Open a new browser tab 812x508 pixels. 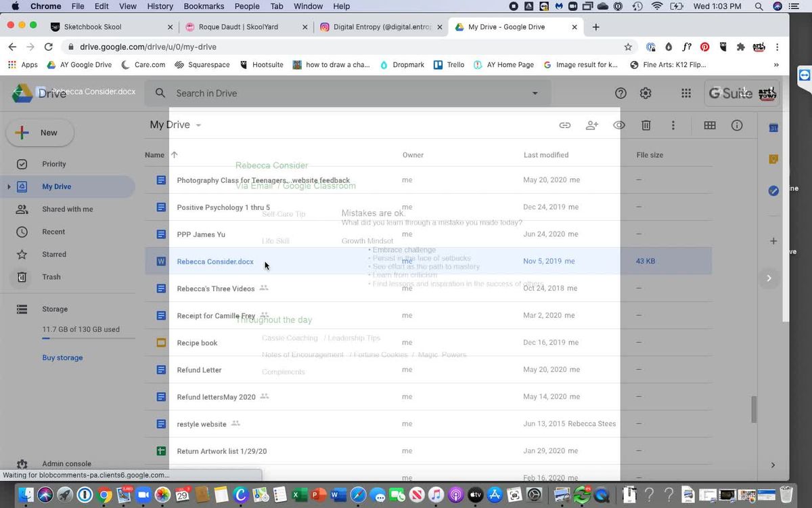(x=595, y=27)
